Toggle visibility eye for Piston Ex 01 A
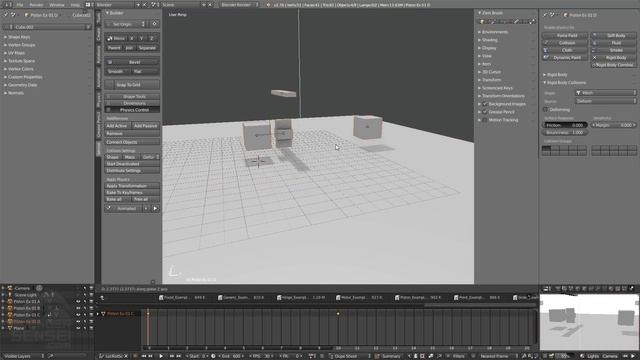 78,302
